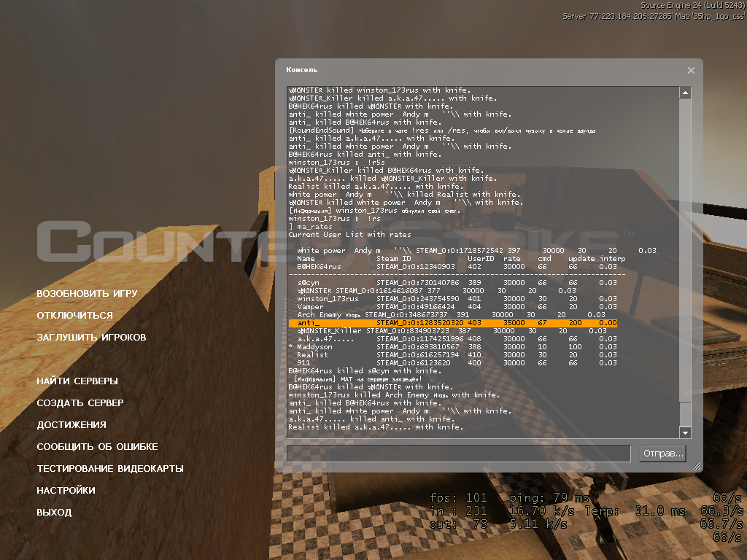Click the [RoundEndSound] message line
Image resolution: width=747 pixels, height=560 pixels.
coord(441,131)
